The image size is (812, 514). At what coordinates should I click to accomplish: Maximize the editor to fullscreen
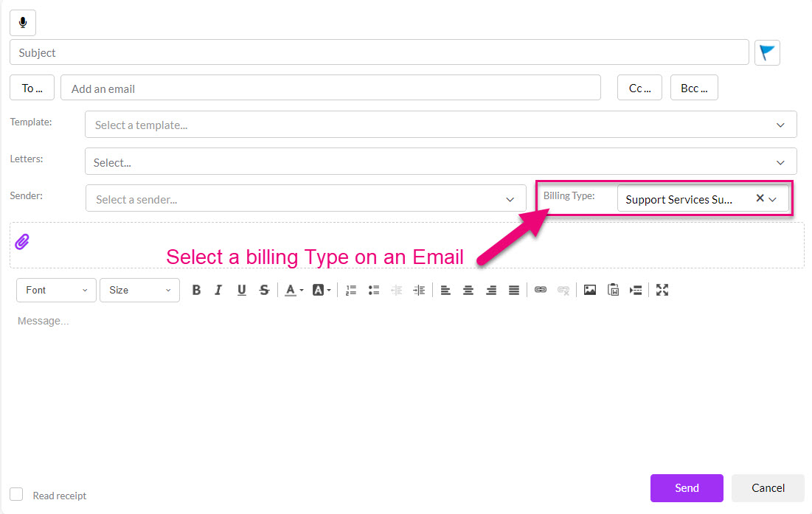662,291
